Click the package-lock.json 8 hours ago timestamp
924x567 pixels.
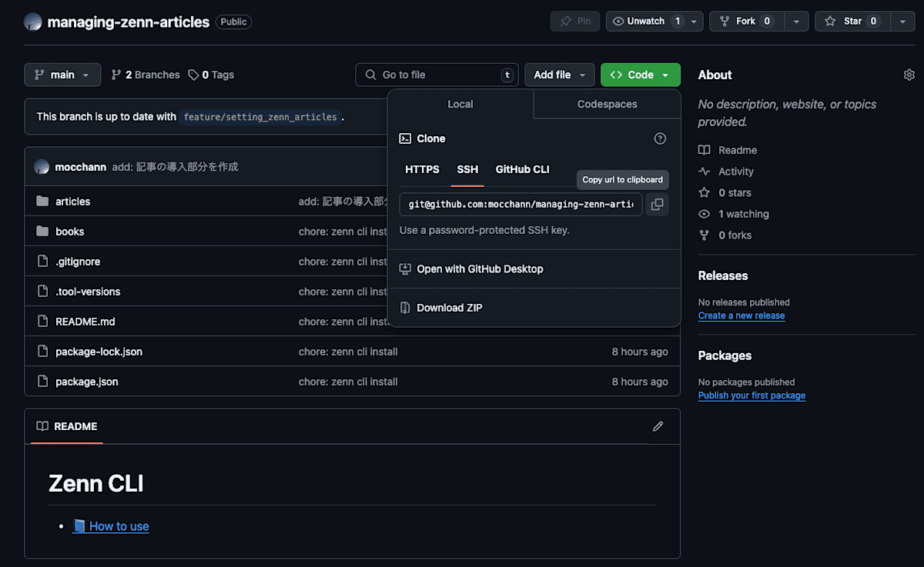pos(640,352)
